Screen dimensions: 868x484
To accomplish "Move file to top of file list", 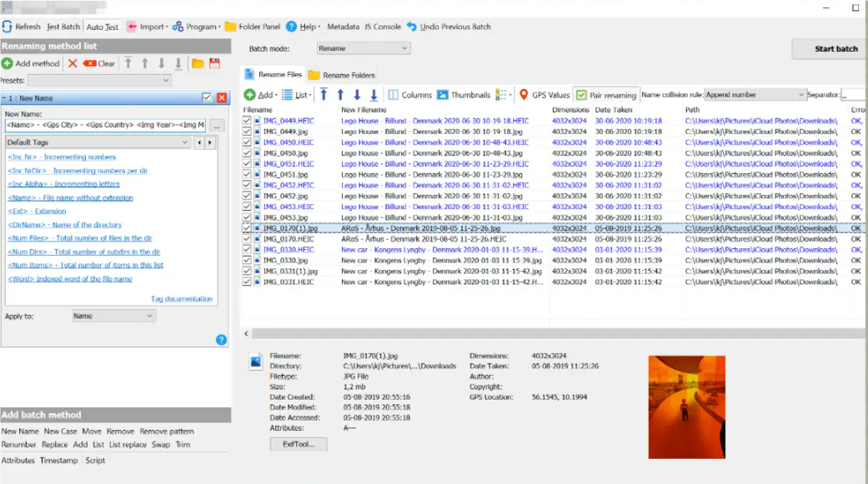I will click(x=324, y=95).
